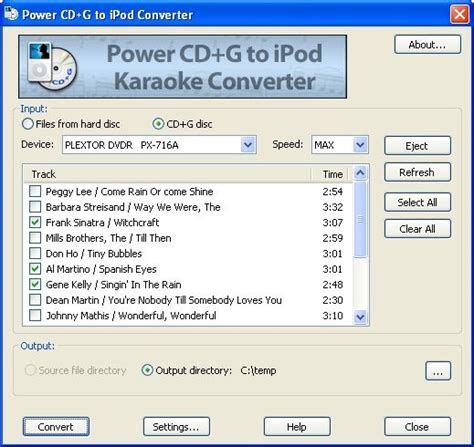This screenshot has height=447, width=474.
Task: Click the About... button
Action: (x=428, y=45)
